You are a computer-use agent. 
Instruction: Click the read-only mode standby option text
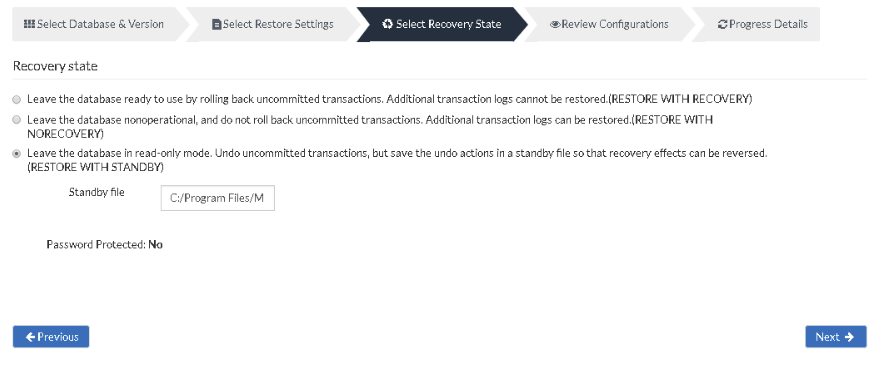397,160
